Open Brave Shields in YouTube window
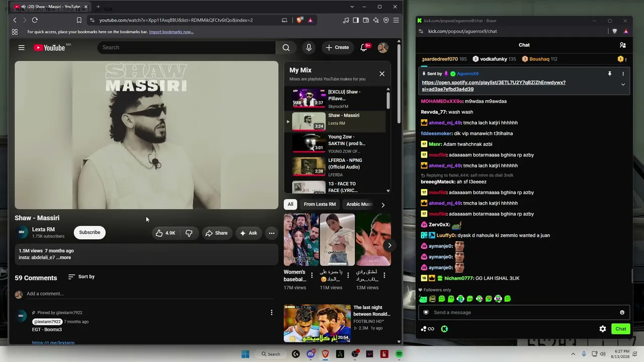 (300, 20)
